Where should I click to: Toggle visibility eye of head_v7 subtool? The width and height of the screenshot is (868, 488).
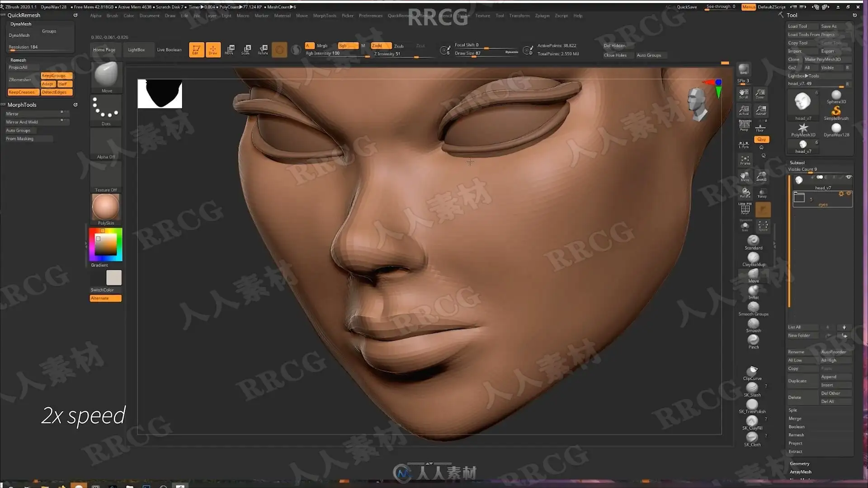point(849,177)
